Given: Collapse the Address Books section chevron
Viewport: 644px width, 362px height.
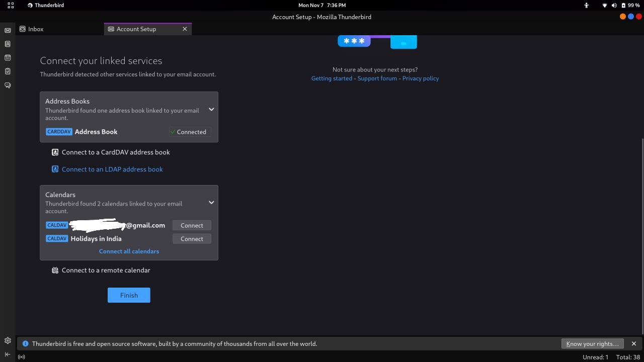Looking at the screenshot, I should [x=211, y=109].
